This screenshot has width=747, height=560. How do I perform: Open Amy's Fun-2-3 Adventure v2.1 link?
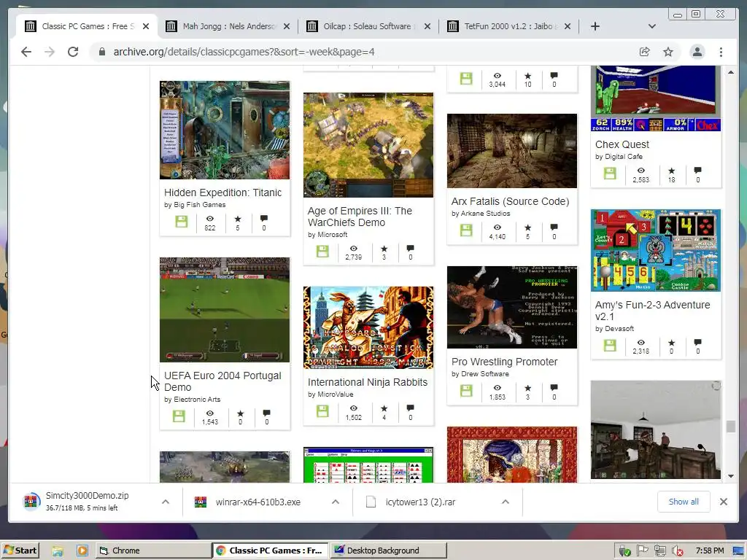(x=652, y=311)
